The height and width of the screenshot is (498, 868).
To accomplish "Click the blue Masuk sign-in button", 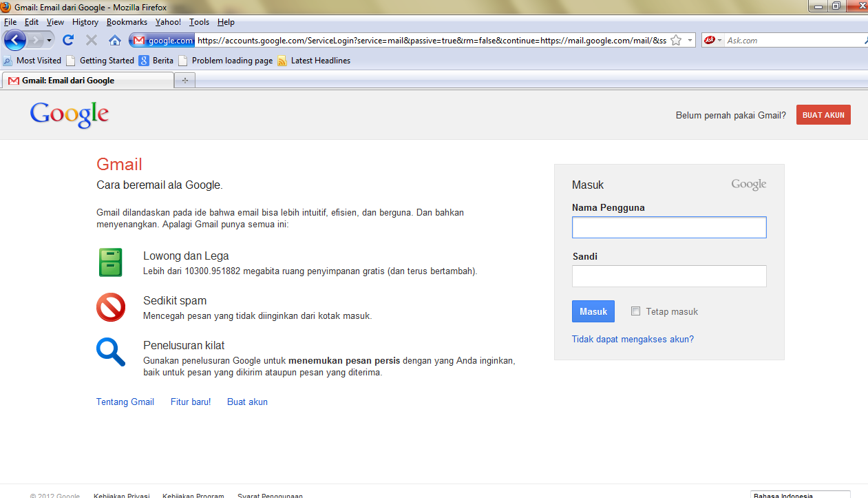I will coord(593,311).
